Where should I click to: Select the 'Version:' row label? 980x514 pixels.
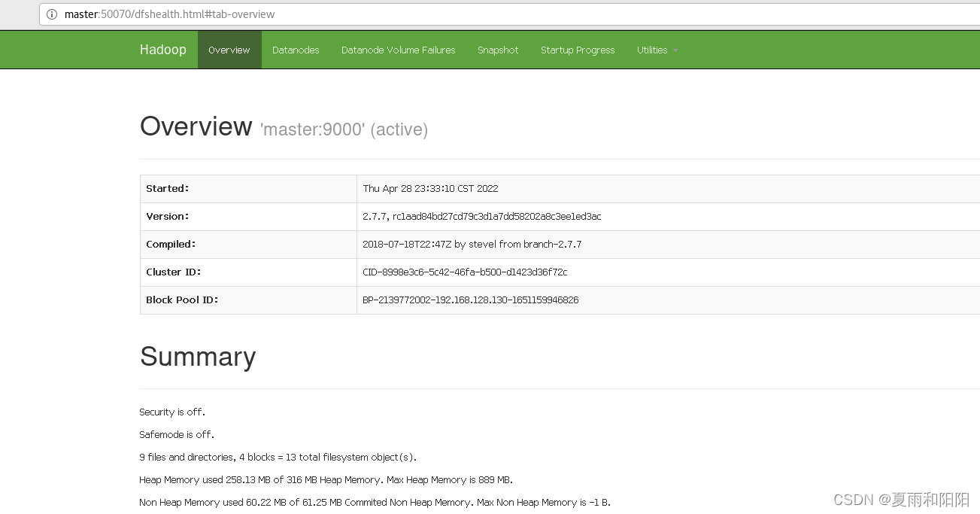coord(167,217)
